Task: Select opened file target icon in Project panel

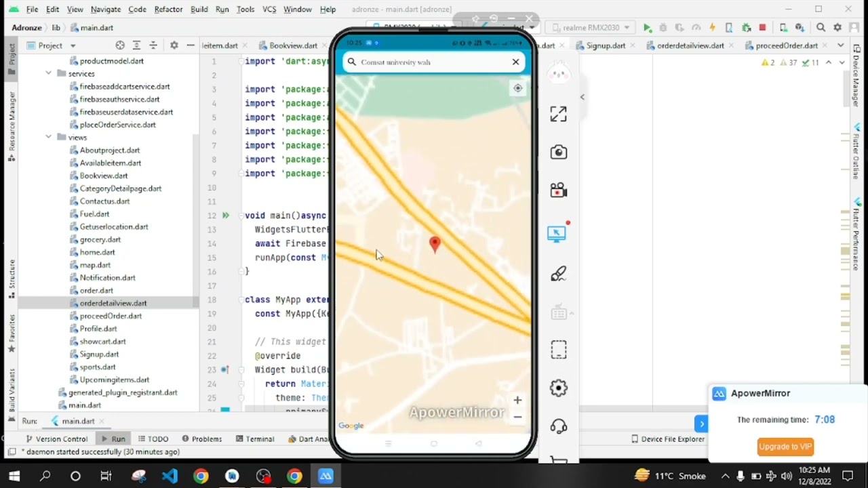Action: coord(120,45)
